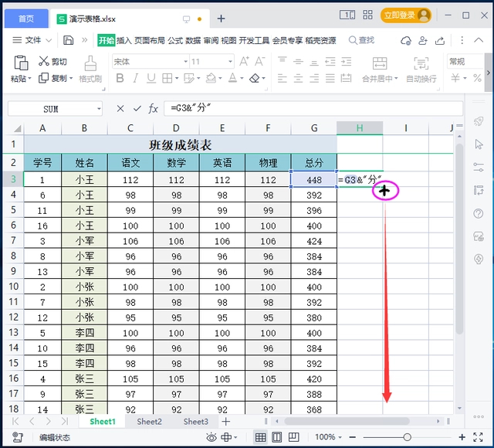Viewport: 494px width, 448px height.
Task: Switch to normal view in status bar
Action: click(260, 437)
